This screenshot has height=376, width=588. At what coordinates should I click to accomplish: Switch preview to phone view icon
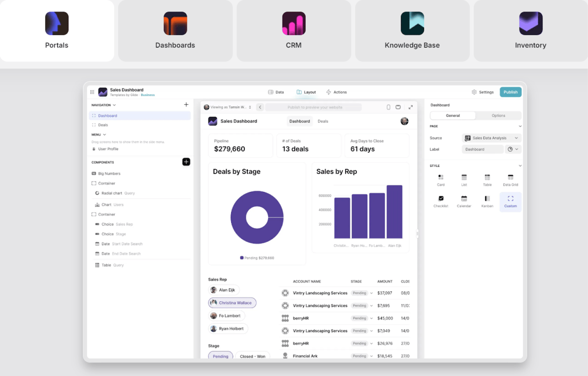pos(388,107)
